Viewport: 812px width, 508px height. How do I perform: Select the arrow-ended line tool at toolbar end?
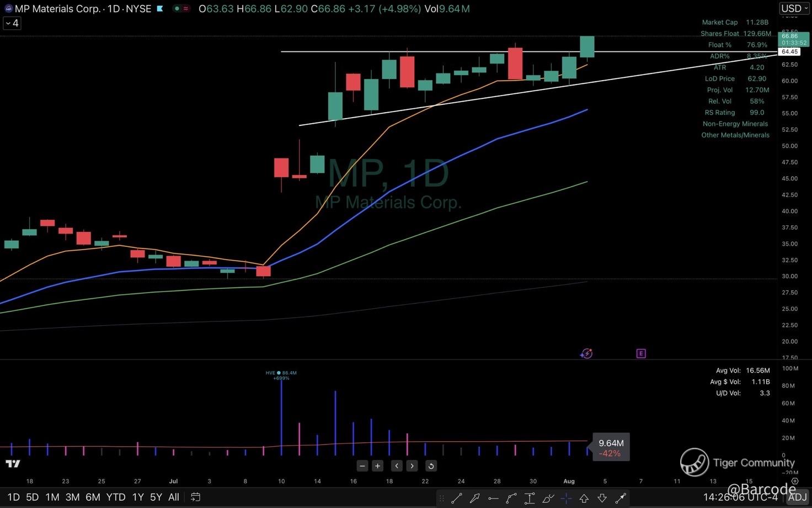pos(621,498)
